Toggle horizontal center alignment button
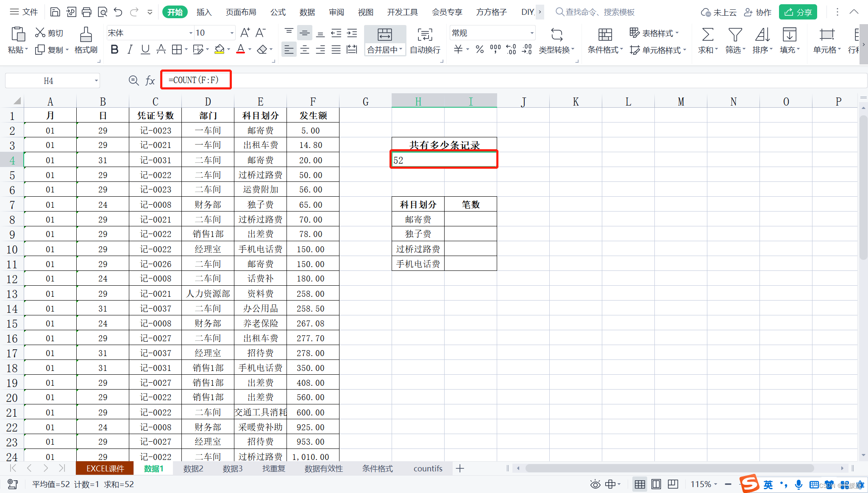The height and width of the screenshot is (493, 868). tap(305, 50)
